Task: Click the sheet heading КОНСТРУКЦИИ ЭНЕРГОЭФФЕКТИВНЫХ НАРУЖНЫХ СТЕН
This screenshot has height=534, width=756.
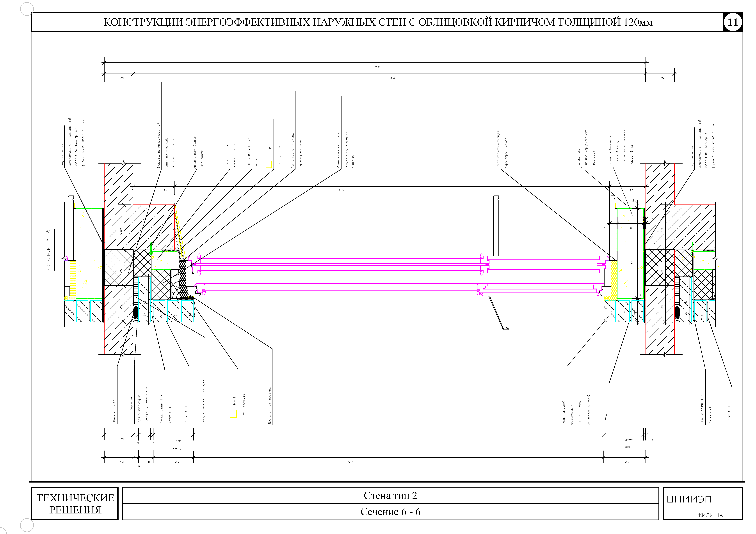Action: click(378, 22)
